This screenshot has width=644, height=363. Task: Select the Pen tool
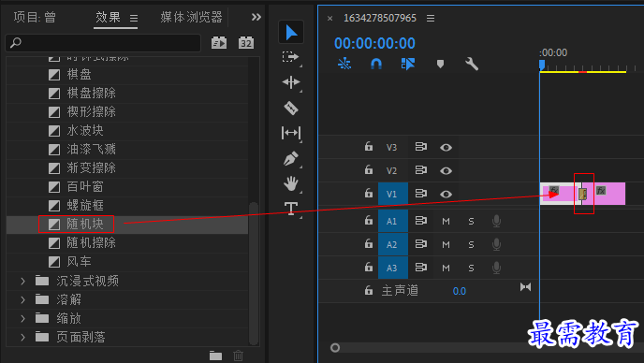tap(291, 158)
